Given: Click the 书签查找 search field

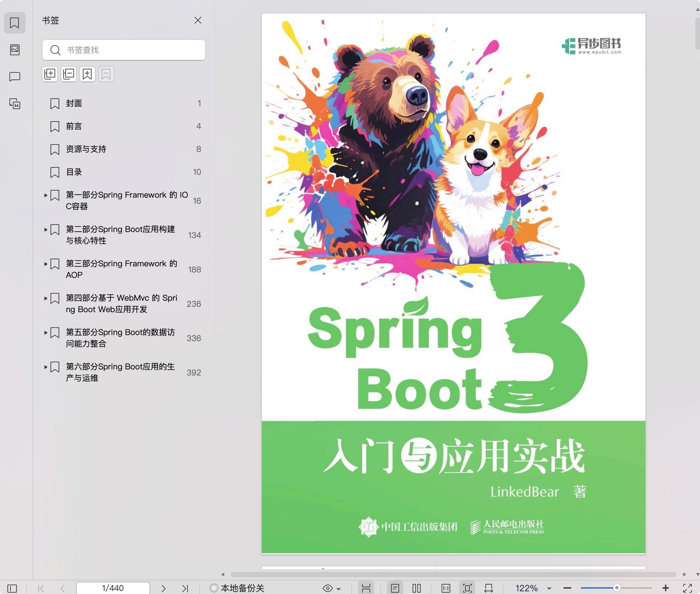Looking at the screenshot, I should (x=131, y=50).
